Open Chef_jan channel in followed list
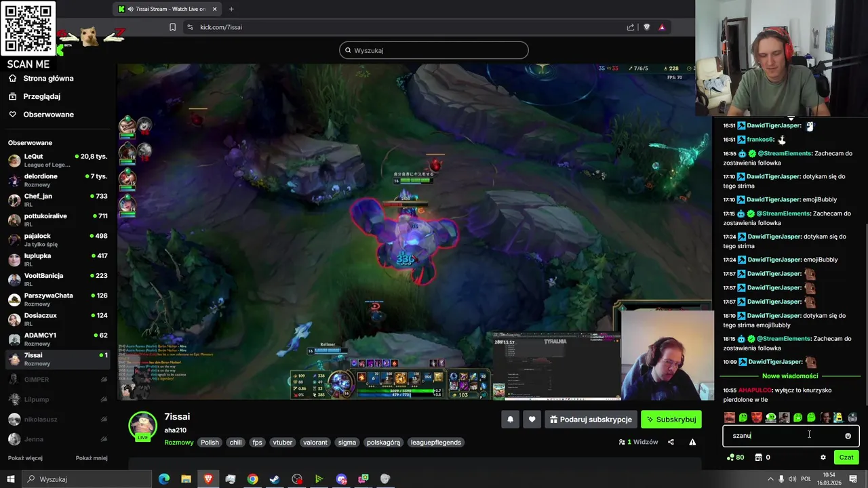 click(x=57, y=200)
